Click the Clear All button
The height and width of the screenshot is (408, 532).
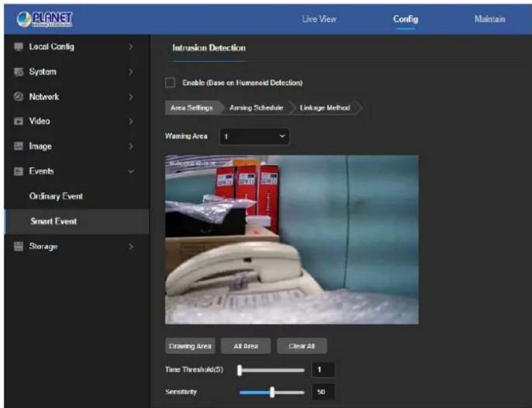(302, 346)
